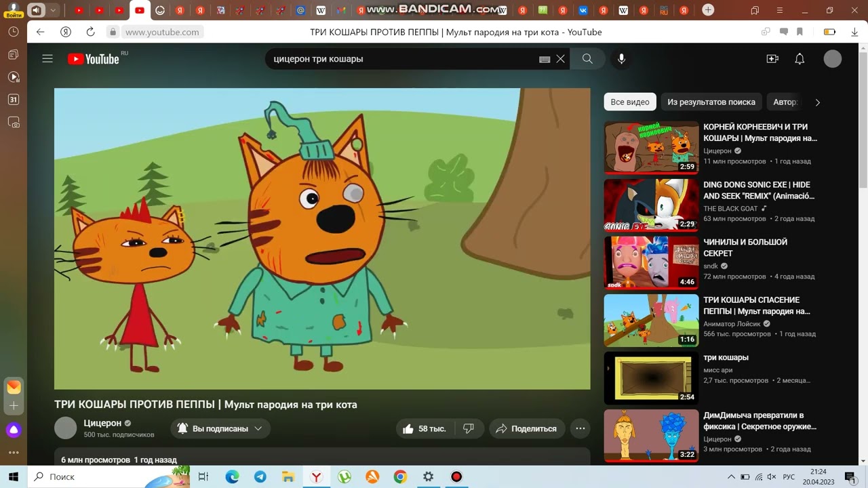Open Windows Start menu
Screen dimensions: 868x488
(x=13, y=476)
